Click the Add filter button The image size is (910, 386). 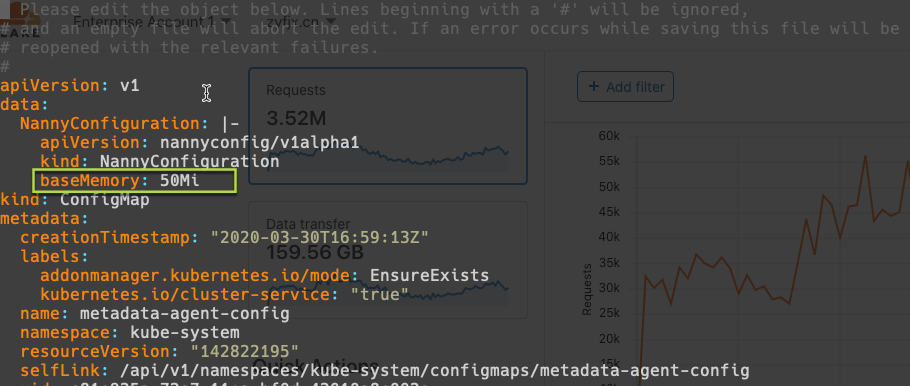click(x=625, y=87)
